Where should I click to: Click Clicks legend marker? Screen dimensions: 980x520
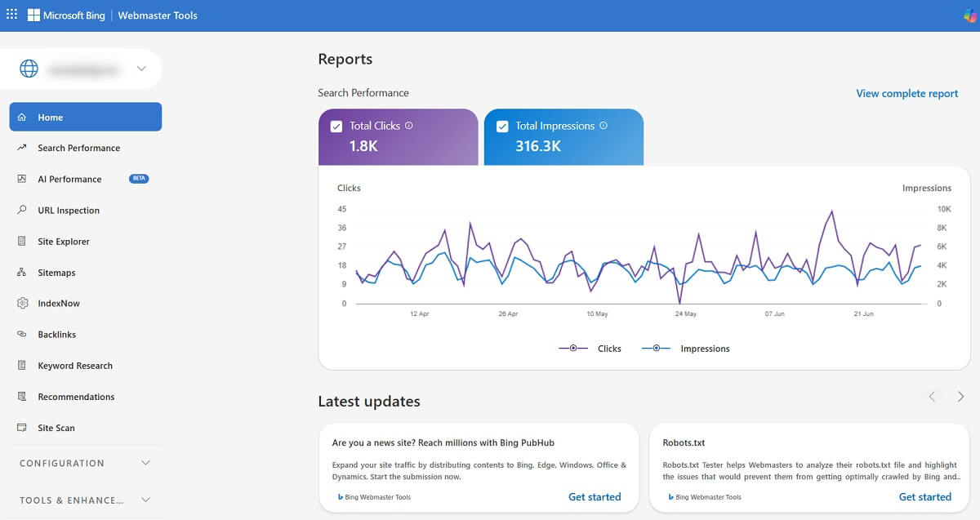(573, 349)
